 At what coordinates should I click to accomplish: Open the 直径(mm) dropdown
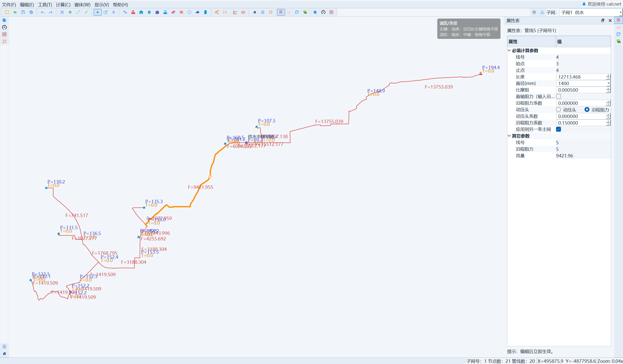click(608, 83)
